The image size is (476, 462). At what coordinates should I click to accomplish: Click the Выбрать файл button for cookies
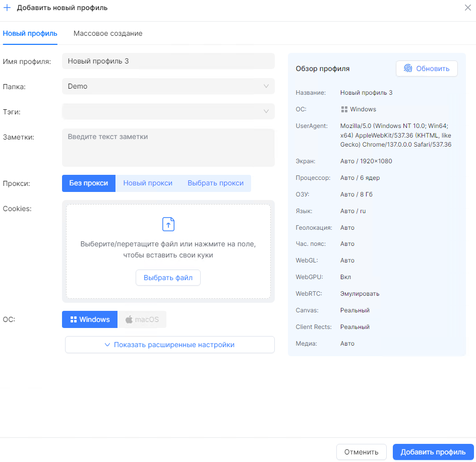pos(168,277)
